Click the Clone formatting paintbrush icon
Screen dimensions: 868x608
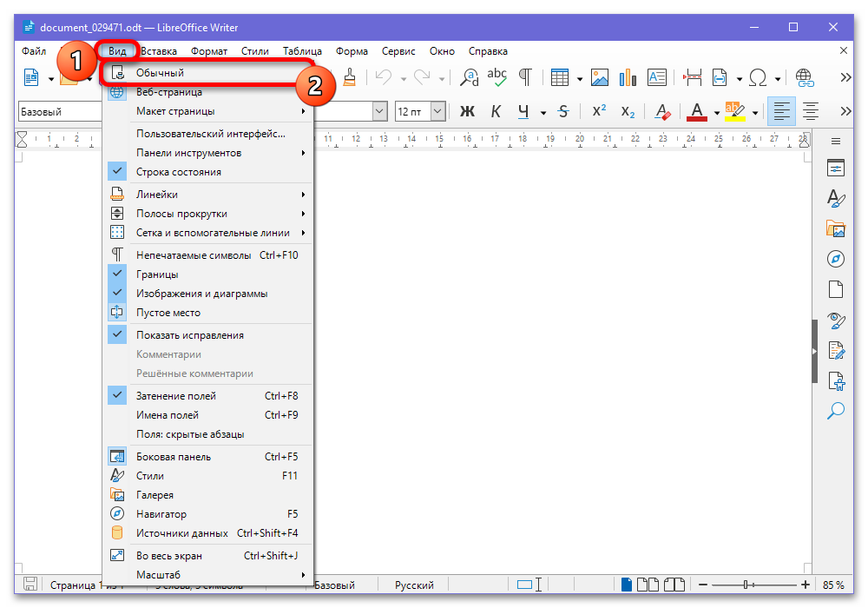click(x=349, y=77)
